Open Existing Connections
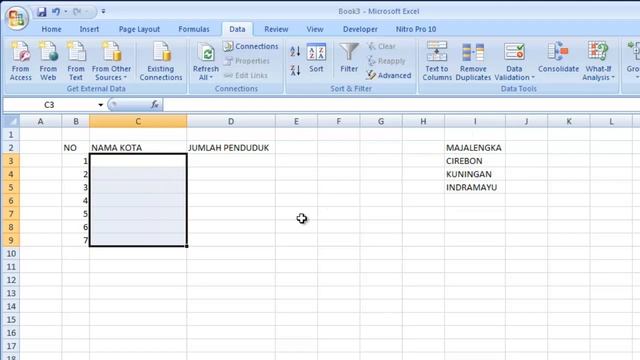The width and height of the screenshot is (640, 360). pos(161,61)
